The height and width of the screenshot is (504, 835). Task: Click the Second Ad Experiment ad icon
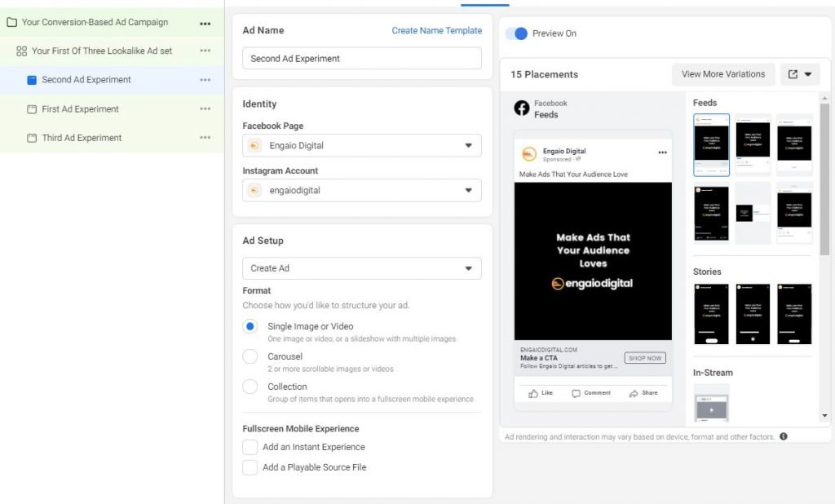coord(32,80)
